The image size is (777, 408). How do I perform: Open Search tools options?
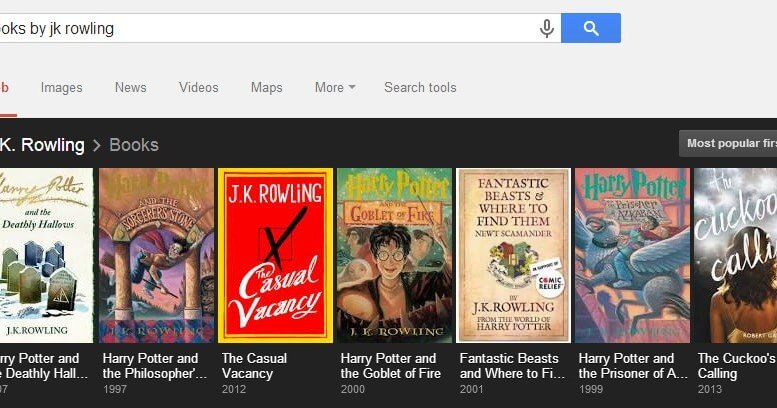pos(420,88)
